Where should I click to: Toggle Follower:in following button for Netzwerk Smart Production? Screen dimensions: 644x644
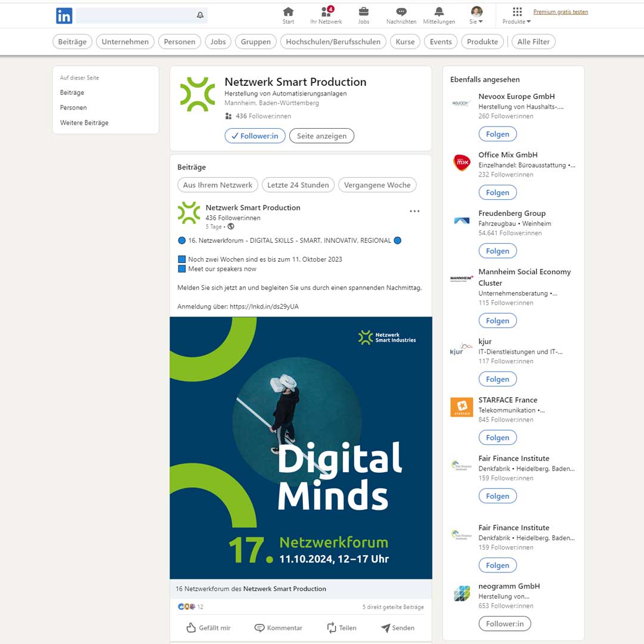pyautogui.click(x=255, y=136)
